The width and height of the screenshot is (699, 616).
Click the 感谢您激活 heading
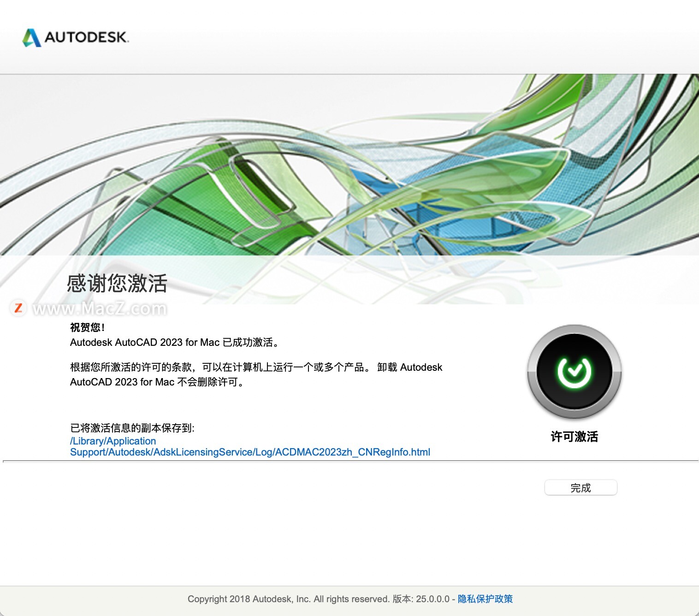pos(117,283)
